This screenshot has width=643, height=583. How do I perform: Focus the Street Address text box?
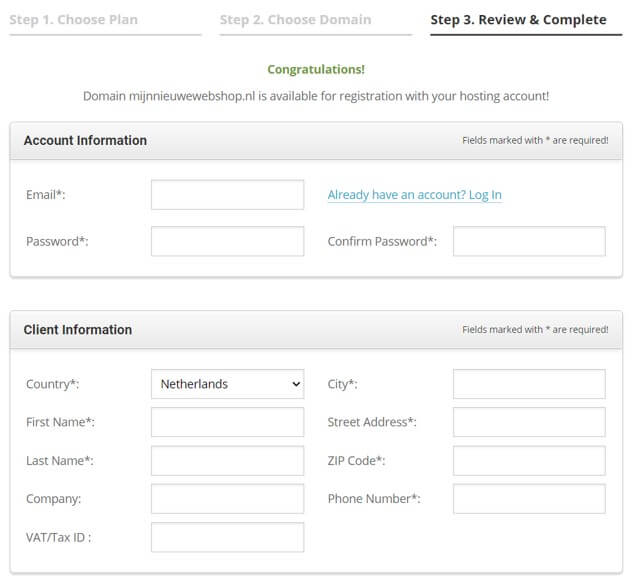(529, 422)
